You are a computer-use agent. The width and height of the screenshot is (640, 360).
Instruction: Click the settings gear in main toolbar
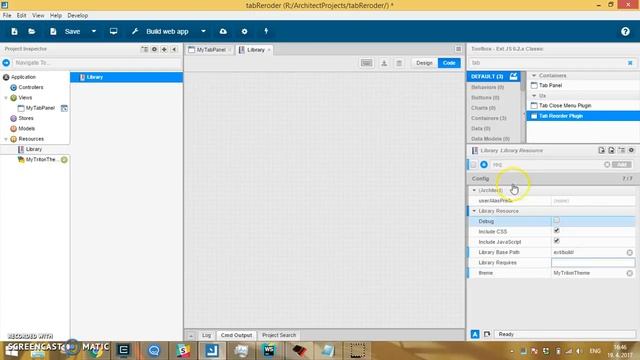(244, 31)
